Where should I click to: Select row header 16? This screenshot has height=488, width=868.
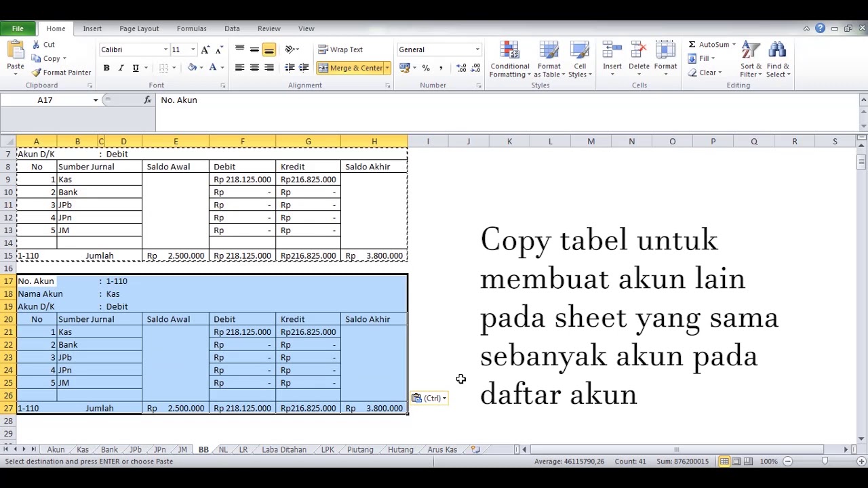(x=8, y=268)
